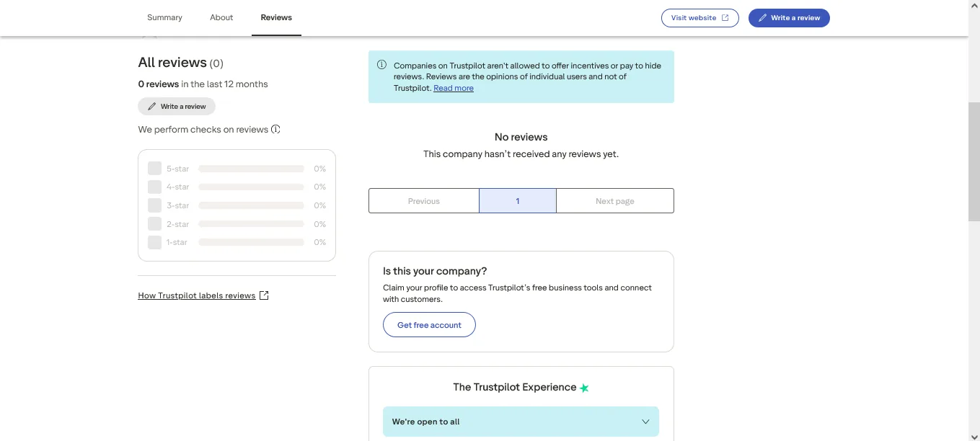980x441 pixels.
Task: Tick the 5-star filter checkbox
Action: pos(154,169)
